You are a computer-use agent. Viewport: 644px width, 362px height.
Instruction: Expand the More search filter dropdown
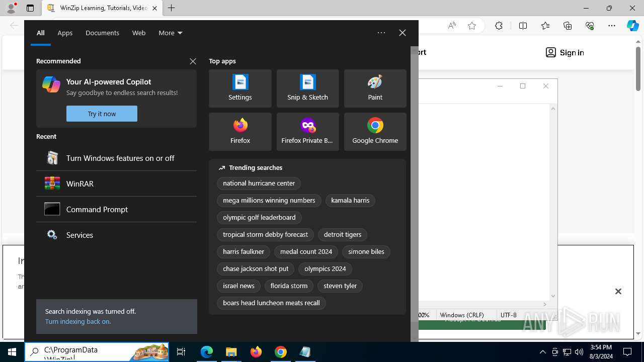click(x=171, y=33)
